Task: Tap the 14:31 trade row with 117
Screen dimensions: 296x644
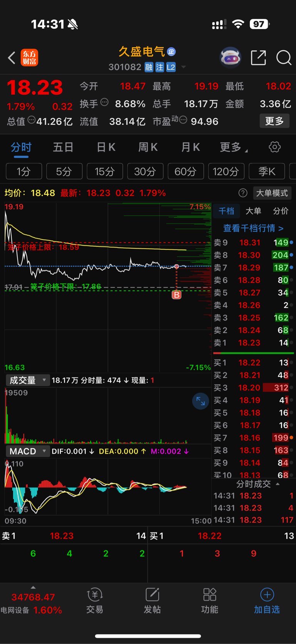Action: (253, 520)
